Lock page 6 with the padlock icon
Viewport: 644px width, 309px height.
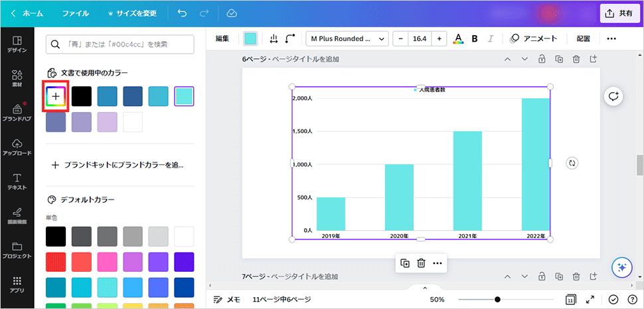542,59
